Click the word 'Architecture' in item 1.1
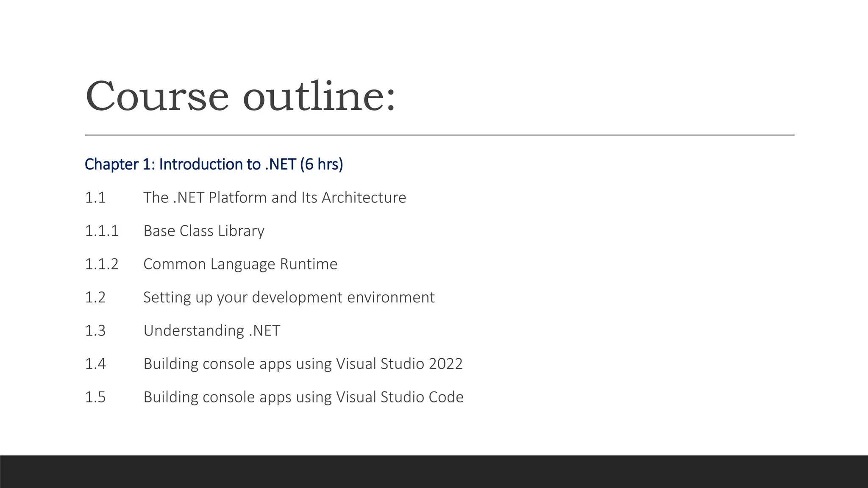Viewport: 868px width, 488px height. coord(364,198)
